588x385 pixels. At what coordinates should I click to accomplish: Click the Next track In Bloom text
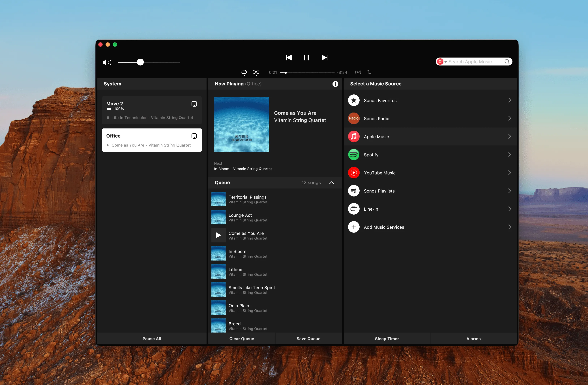click(243, 169)
